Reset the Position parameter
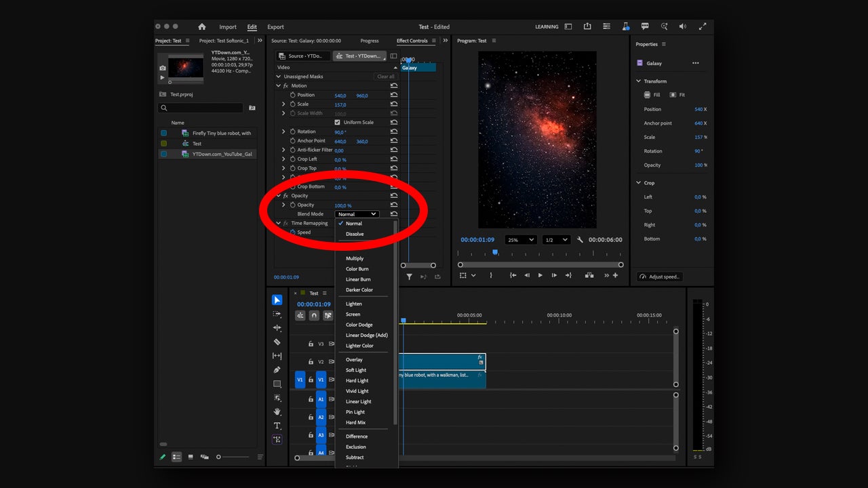This screenshot has height=488, width=868. point(394,95)
